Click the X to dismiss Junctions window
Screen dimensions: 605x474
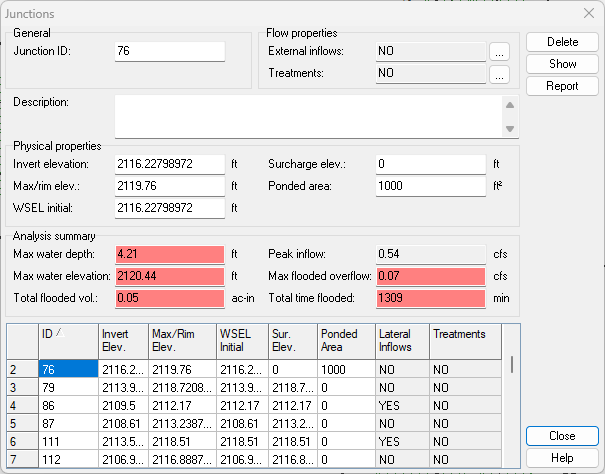pyautogui.click(x=589, y=14)
